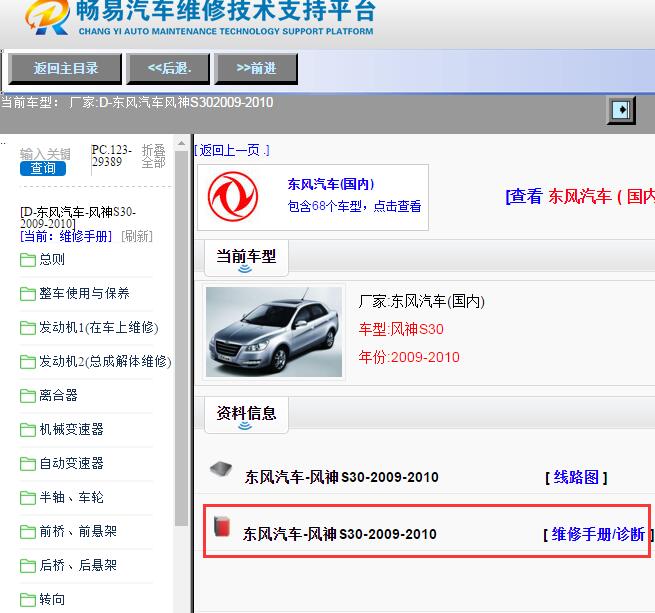Select the 发动机1(在车上维修) tree item
This screenshot has width=655, height=613.
[x=99, y=328]
